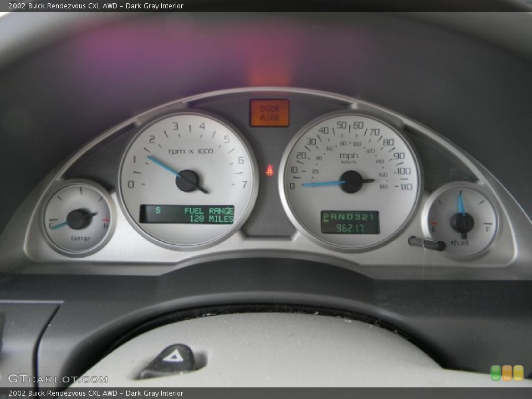Click the speedometer center hub

pyautogui.click(x=351, y=182)
